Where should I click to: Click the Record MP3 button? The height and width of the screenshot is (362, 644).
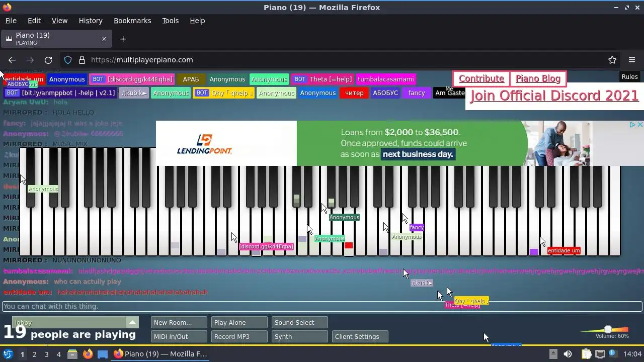[x=239, y=336]
